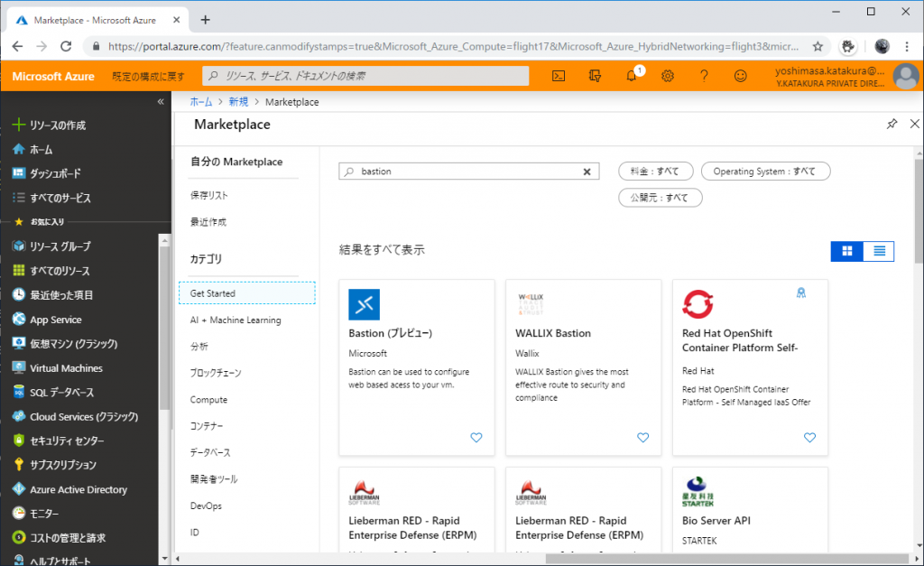Click the horizontal scrollbar at the bottom

[726, 559]
